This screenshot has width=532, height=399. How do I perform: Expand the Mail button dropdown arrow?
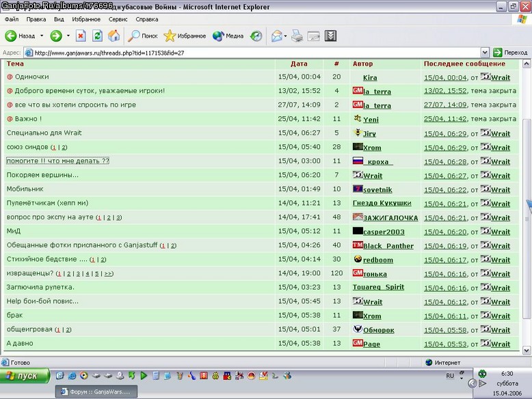(x=285, y=36)
